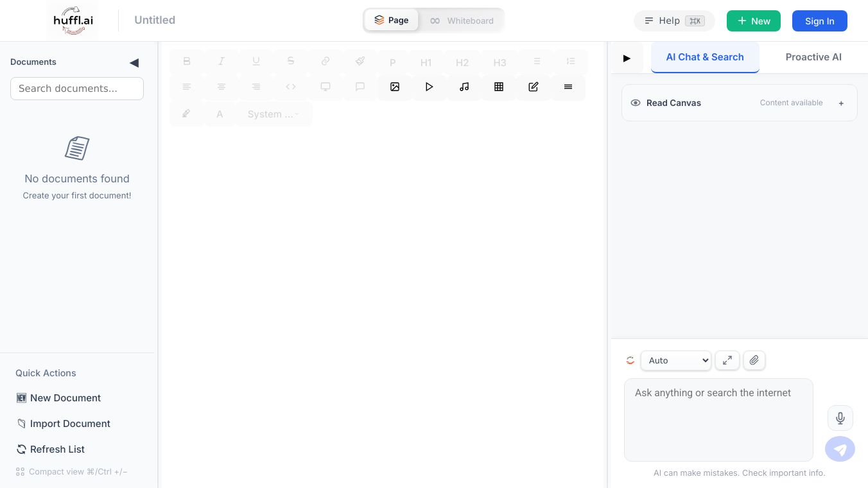The image size is (868, 488).
Task: Apply italic formatting
Action: point(221,62)
